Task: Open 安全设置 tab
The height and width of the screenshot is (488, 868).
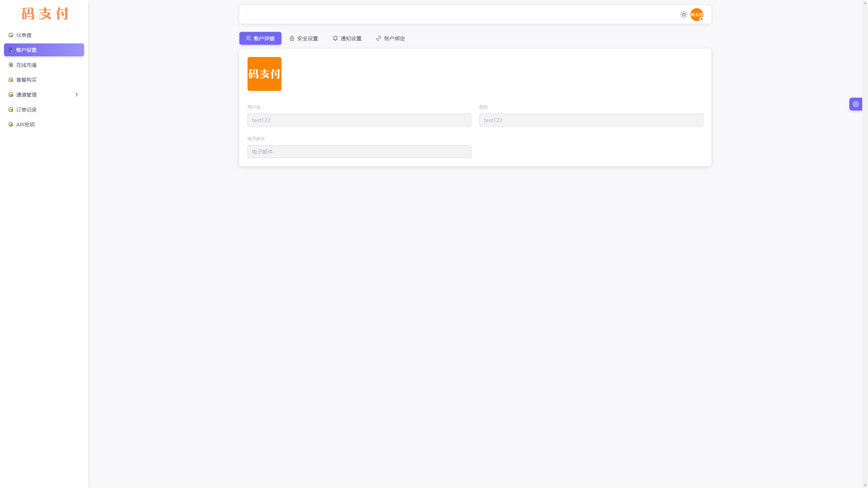Action: tap(304, 38)
